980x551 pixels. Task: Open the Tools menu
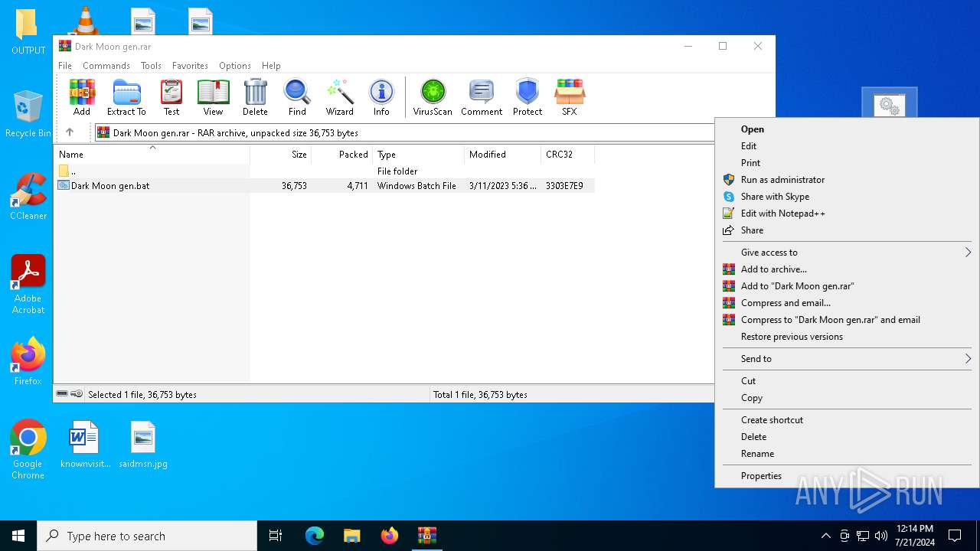151,66
